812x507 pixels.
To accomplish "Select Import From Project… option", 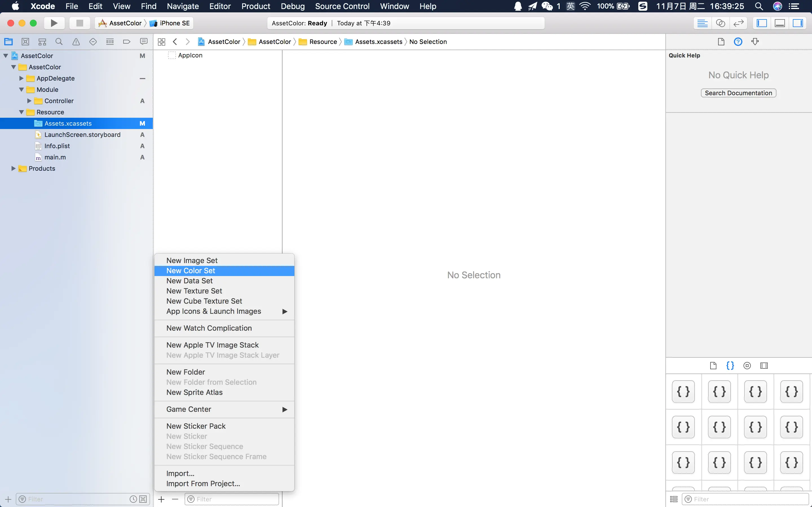I will (203, 484).
